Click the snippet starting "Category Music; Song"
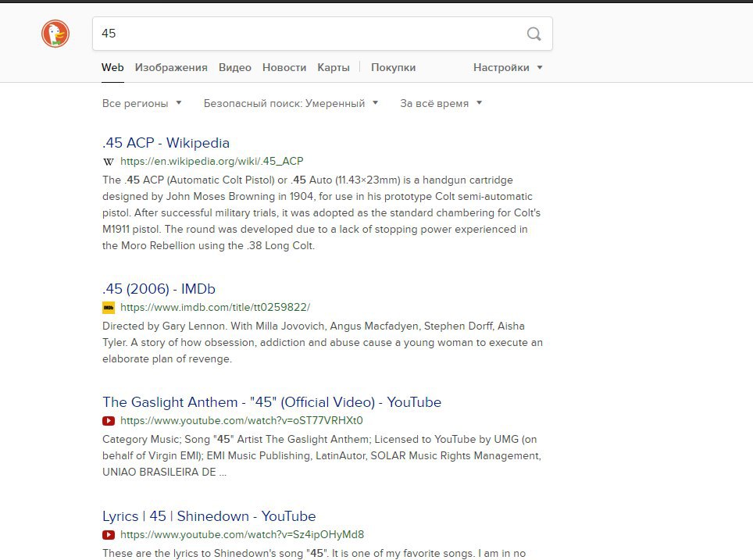The image size is (753, 560). click(x=322, y=456)
